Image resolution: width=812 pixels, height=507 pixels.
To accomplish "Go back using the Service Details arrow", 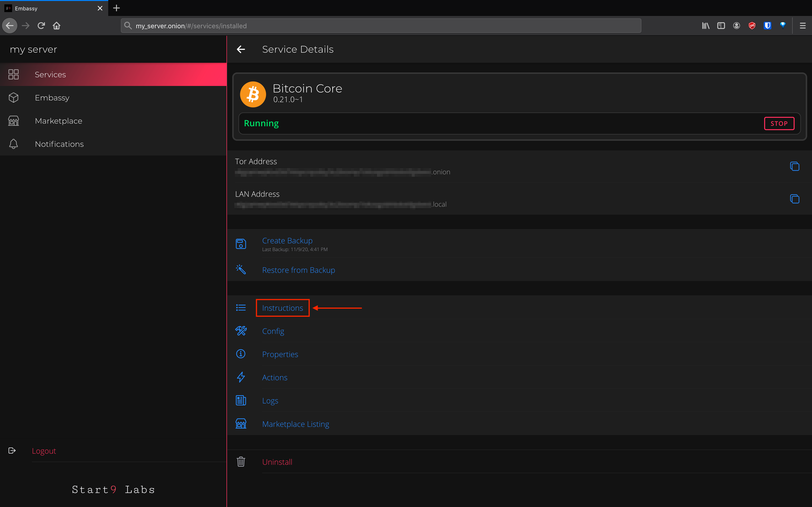I will point(241,49).
